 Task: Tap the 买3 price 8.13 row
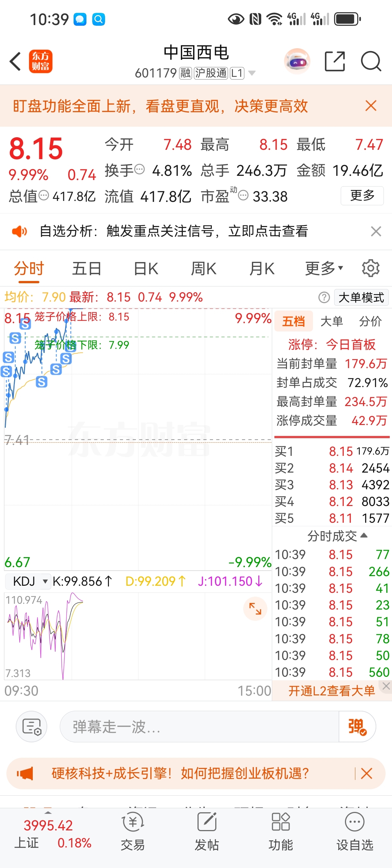click(332, 485)
